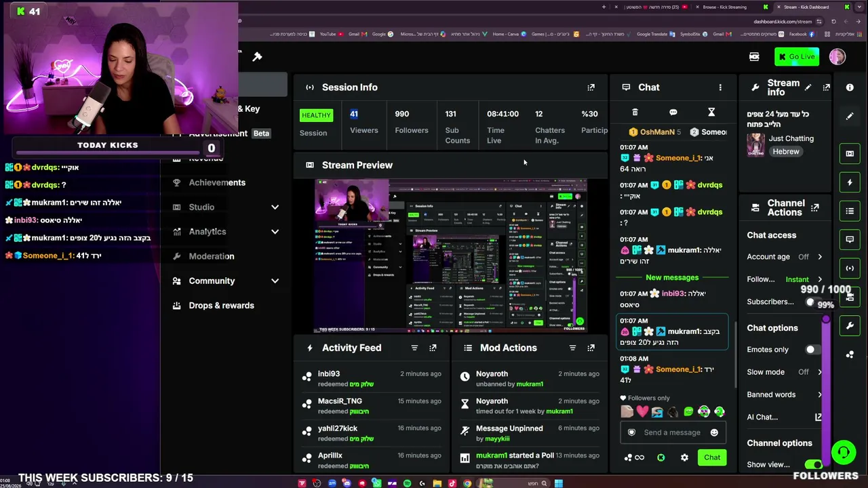Open Account age setting chevron

pos(820,257)
